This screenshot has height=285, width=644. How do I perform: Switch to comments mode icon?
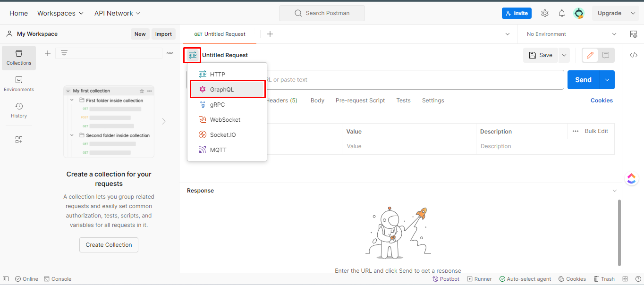tap(606, 55)
